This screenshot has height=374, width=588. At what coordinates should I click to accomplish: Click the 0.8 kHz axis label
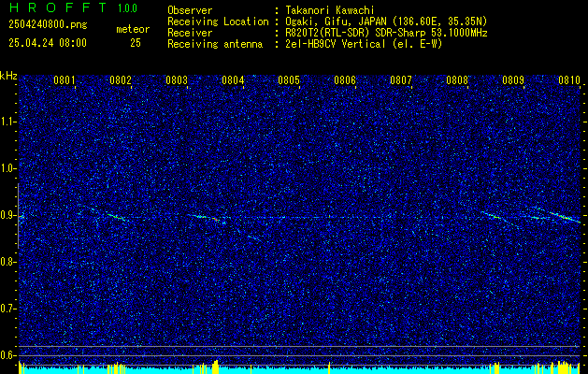click(7, 262)
